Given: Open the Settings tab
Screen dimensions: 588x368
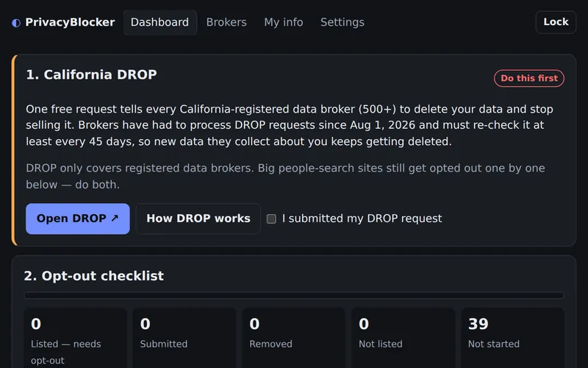Looking at the screenshot, I should (343, 23).
